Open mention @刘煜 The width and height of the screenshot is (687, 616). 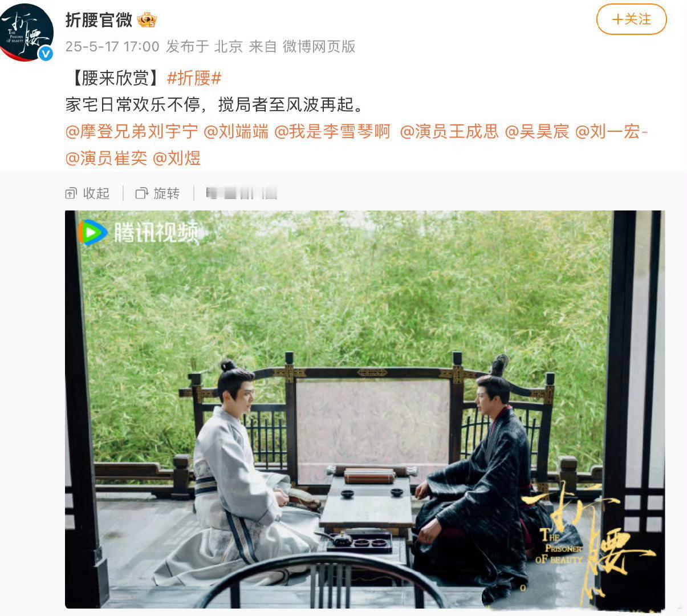[177, 158]
